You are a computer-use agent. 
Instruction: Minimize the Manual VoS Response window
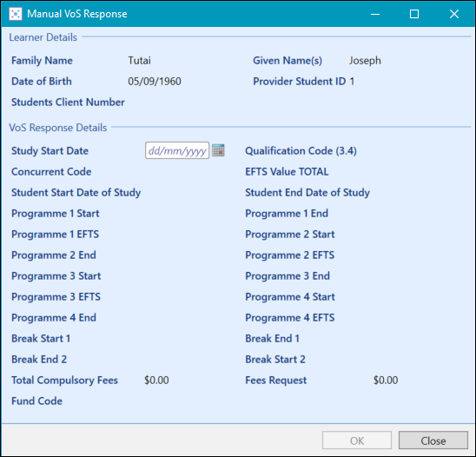click(x=375, y=14)
